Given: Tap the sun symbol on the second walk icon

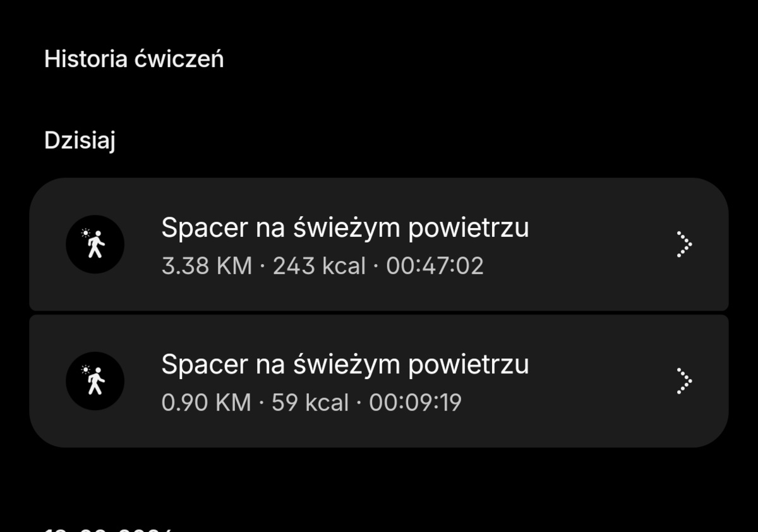Looking at the screenshot, I should click(x=86, y=370).
